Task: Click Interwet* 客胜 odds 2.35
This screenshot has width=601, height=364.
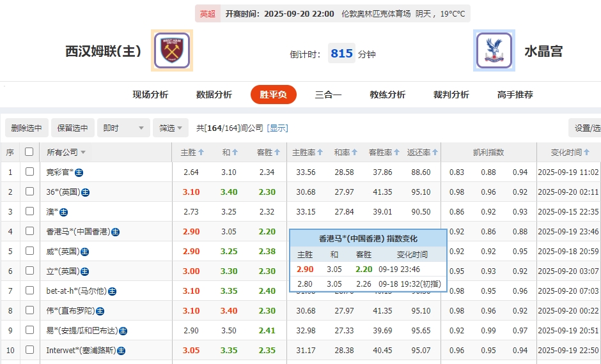Action: [267, 350]
